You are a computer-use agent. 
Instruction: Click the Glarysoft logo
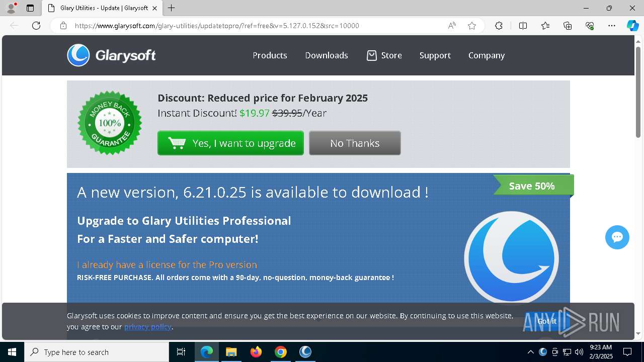coord(112,55)
